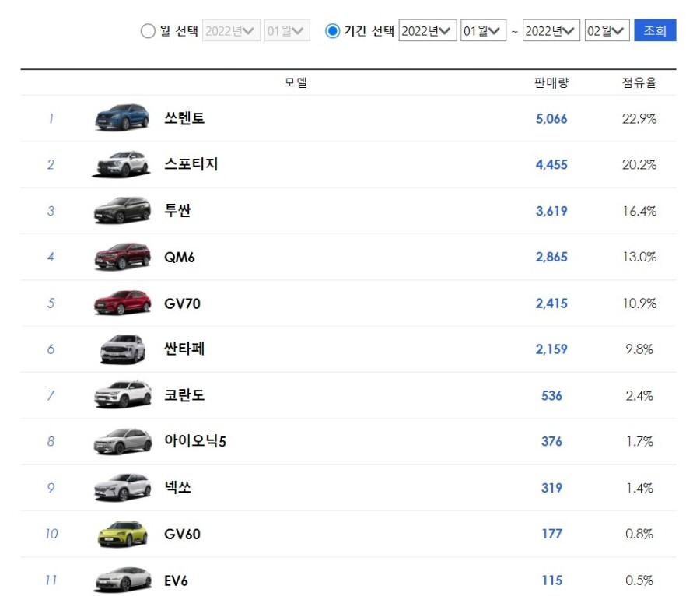Click the sales figure 177
Image resolution: width=700 pixels, height=596 pixels.
[551, 534]
